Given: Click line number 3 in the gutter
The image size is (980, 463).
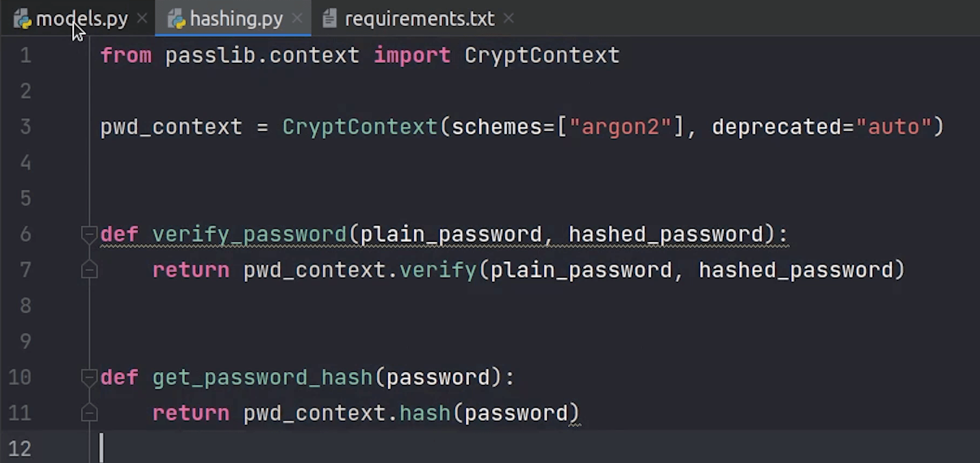Looking at the screenshot, I should 25,127.
